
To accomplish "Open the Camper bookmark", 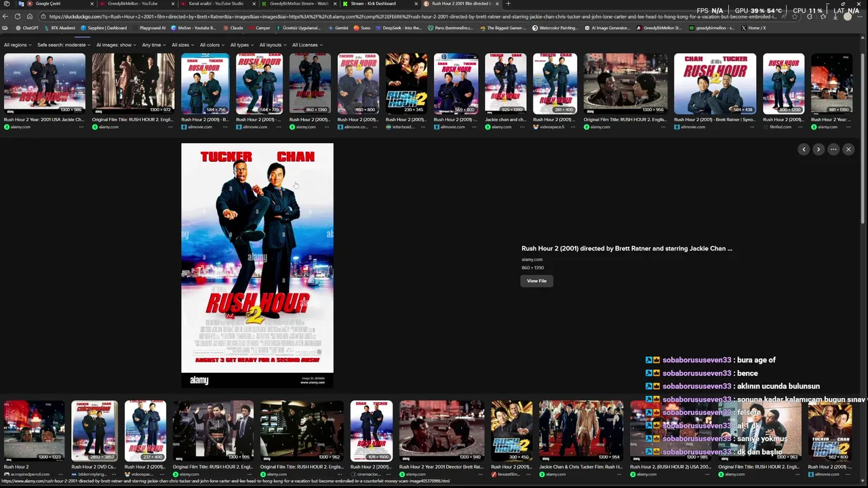I will pos(260,28).
